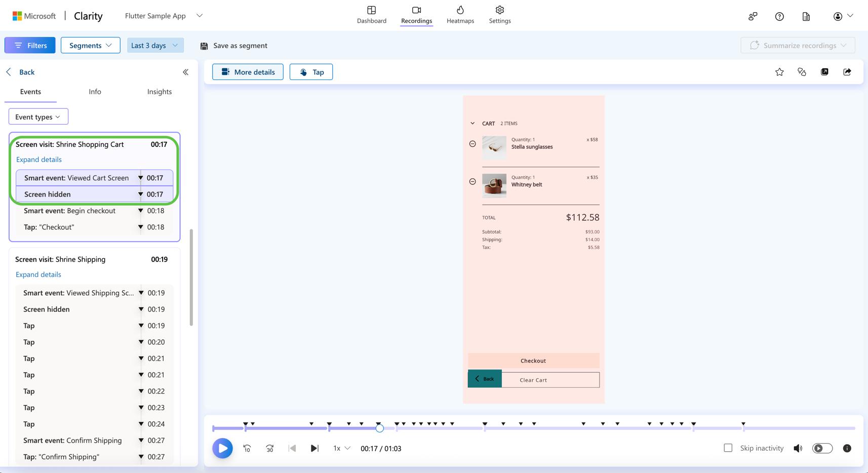Click the icon right of the star
868x473 pixels.
[x=802, y=72]
